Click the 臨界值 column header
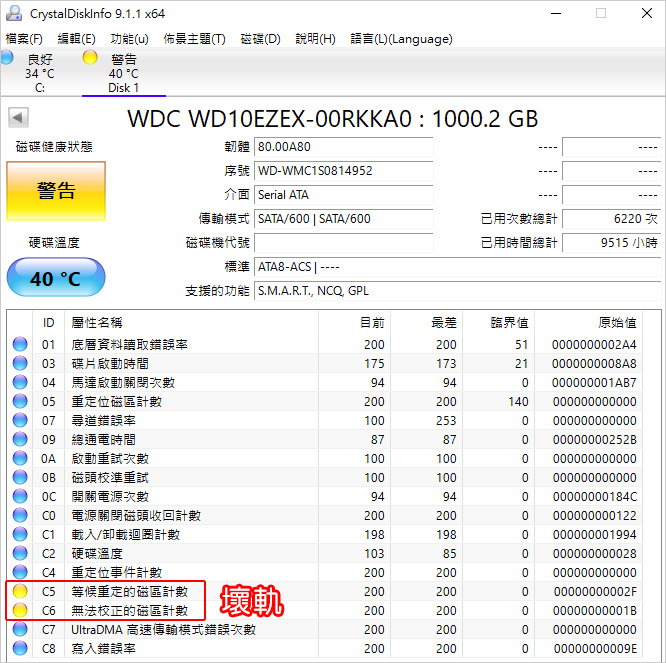Screen dimensions: 666x663 pos(498,323)
